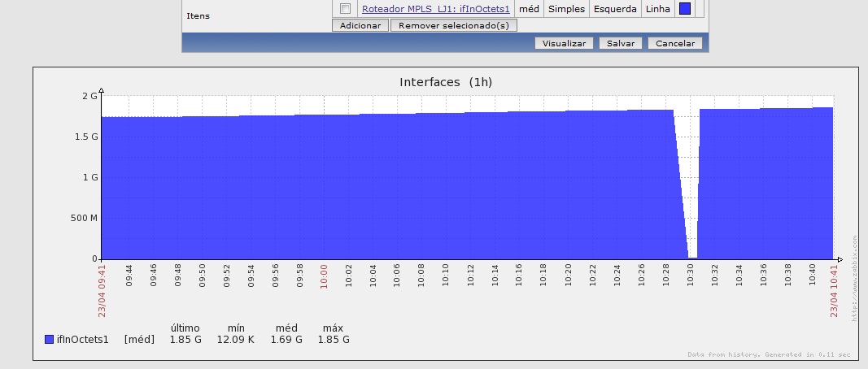Screen dimensions: 868x369
Task: Click the 'méd' cell in item row
Action: [530, 9]
